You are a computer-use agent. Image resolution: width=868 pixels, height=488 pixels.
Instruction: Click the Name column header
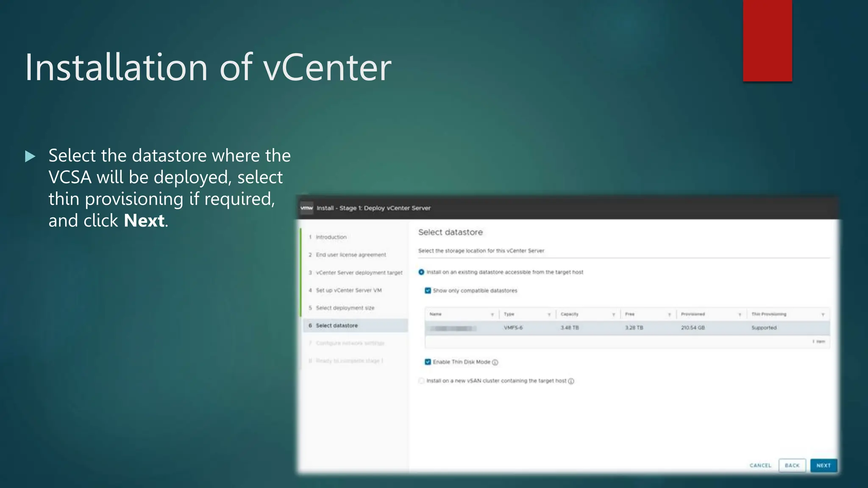(436, 314)
